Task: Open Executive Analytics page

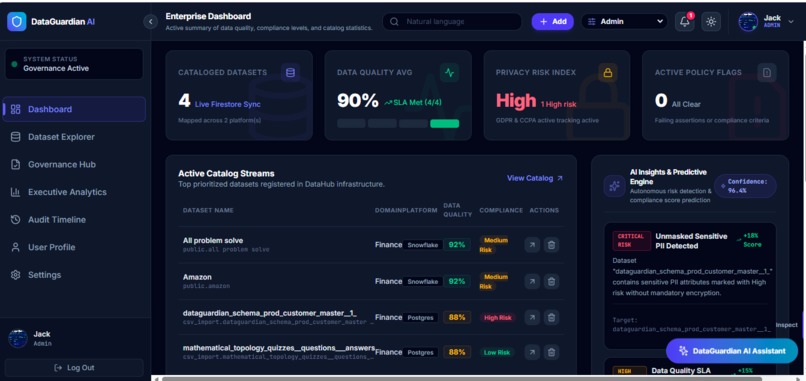Action: click(x=74, y=192)
